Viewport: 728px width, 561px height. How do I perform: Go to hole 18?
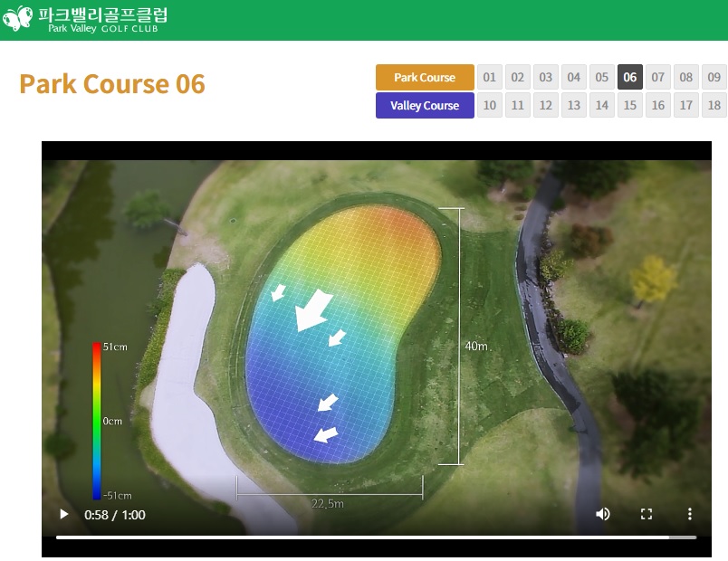[714, 105]
